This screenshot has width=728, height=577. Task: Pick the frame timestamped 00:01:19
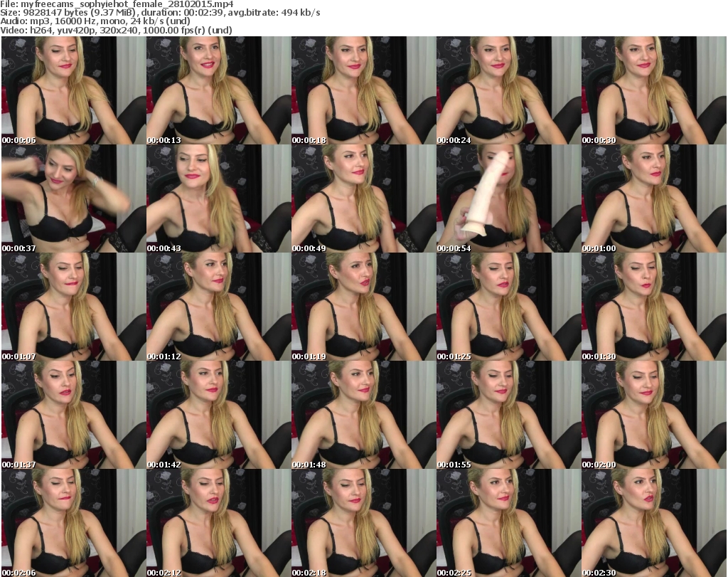(x=363, y=307)
